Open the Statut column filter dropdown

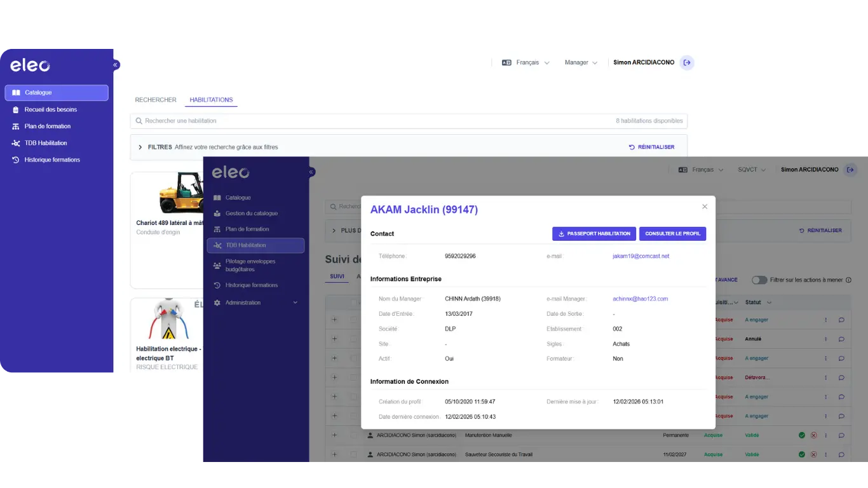pos(769,302)
